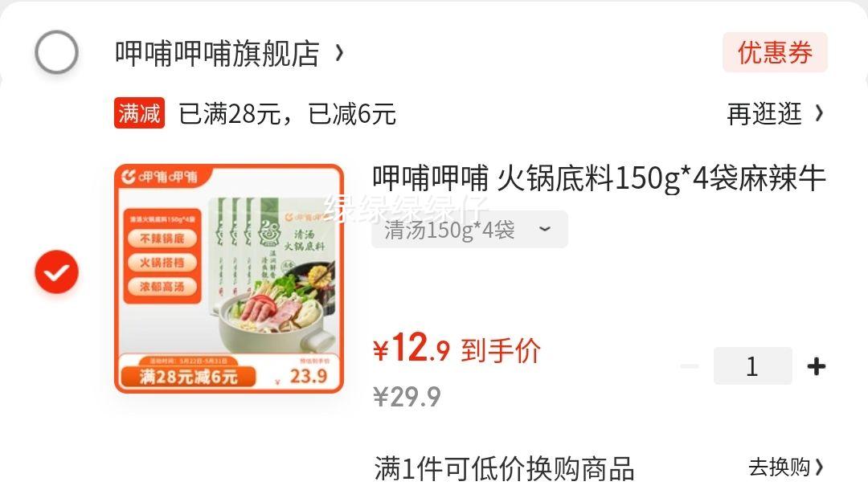Select all items from 呷哺呷哺旗舰店 store

pos(56,52)
